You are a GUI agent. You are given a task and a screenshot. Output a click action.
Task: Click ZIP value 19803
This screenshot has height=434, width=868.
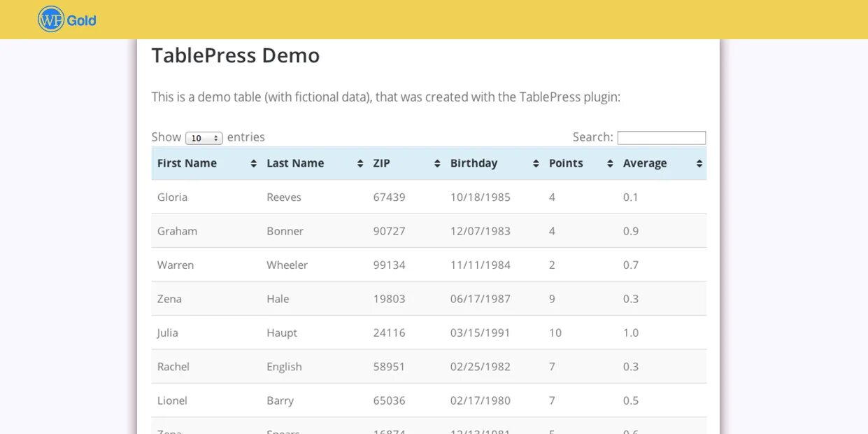(389, 299)
